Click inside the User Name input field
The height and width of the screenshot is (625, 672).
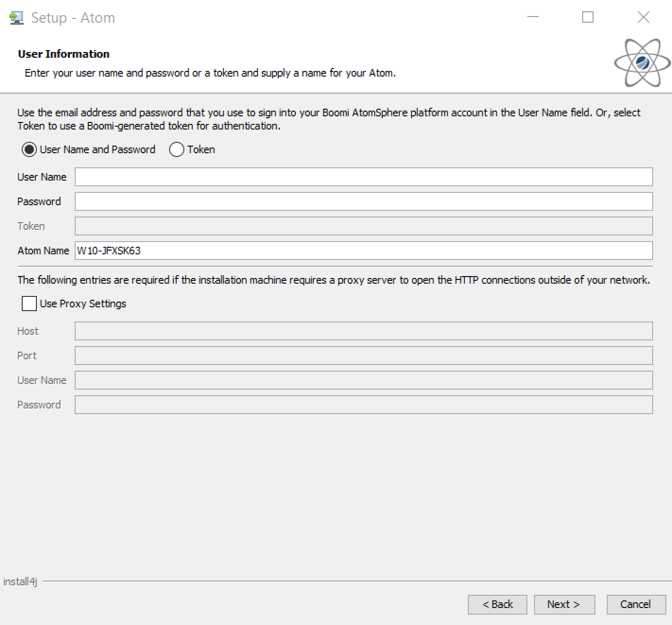coord(364,177)
